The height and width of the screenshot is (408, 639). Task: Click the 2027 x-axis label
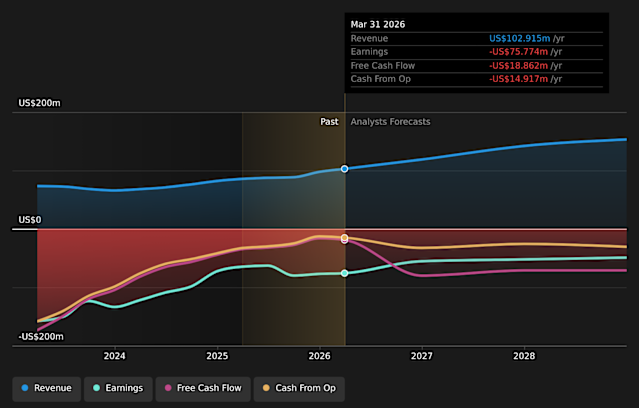(422, 356)
